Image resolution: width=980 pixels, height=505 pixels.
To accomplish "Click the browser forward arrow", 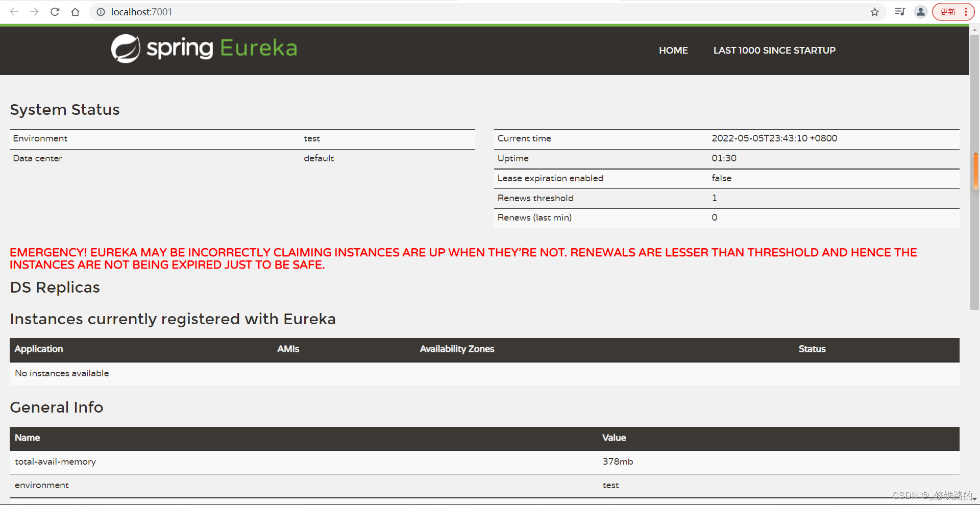I will [34, 12].
